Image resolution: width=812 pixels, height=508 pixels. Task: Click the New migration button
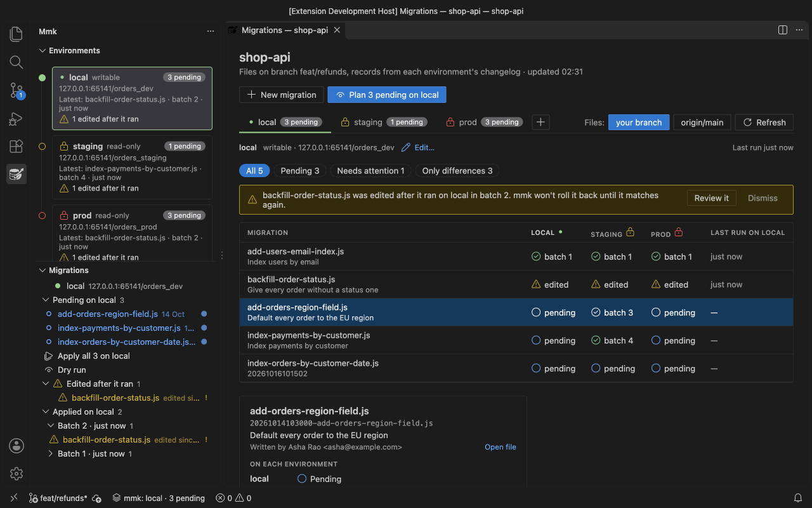(282, 95)
